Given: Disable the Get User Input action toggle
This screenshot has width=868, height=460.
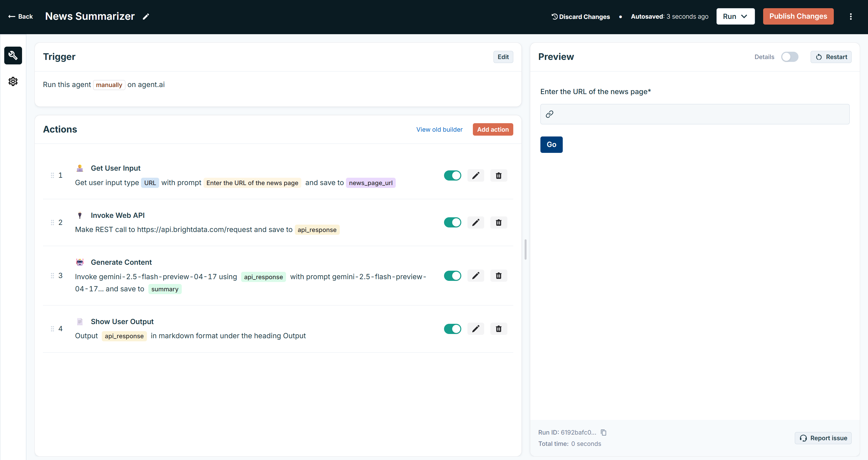Looking at the screenshot, I should pyautogui.click(x=452, y=175).
